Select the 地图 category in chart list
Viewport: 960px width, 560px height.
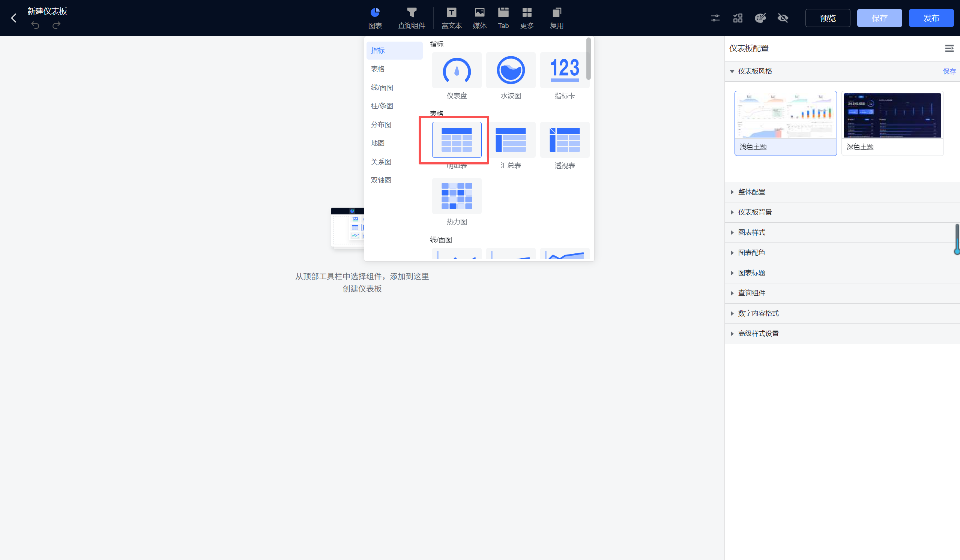377,143
